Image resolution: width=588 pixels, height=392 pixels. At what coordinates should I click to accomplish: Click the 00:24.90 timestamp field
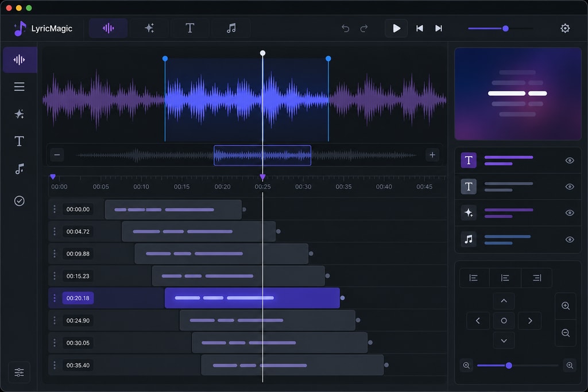tap(78, 320)
